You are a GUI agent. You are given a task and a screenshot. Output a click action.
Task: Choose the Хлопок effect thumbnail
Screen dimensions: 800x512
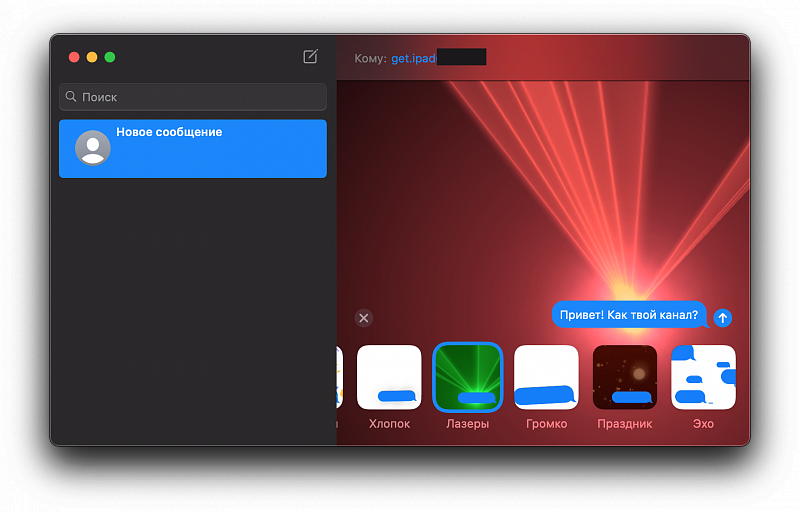pos(389,377)
